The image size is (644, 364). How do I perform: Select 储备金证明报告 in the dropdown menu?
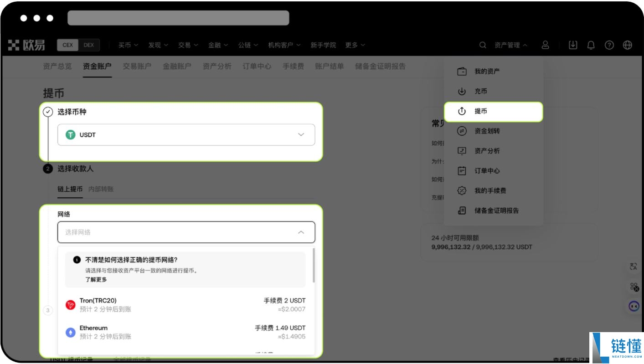pyautogui.click(x=493, y=210)
